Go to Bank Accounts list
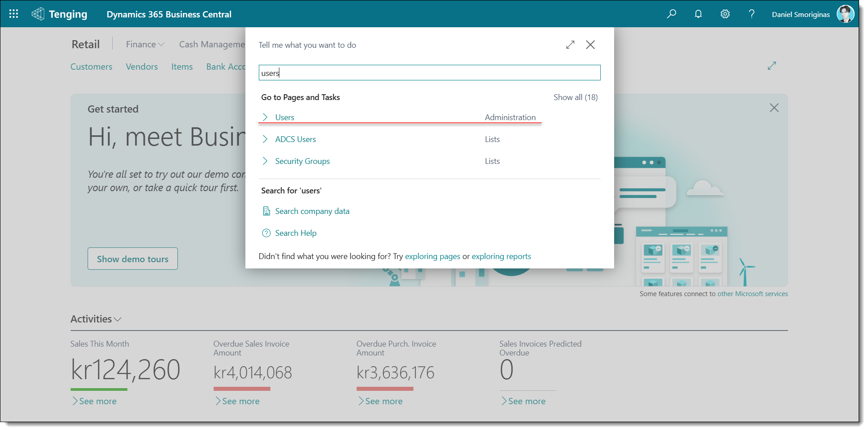 [226, 67]
